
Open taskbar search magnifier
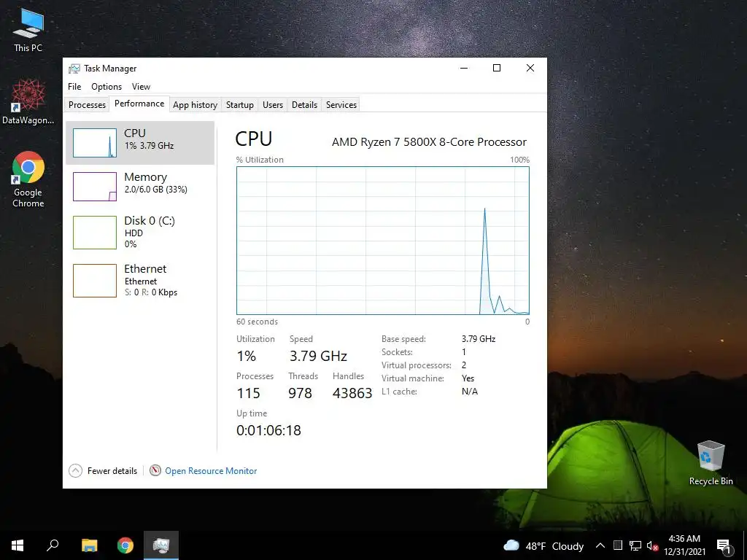point(53,545)
